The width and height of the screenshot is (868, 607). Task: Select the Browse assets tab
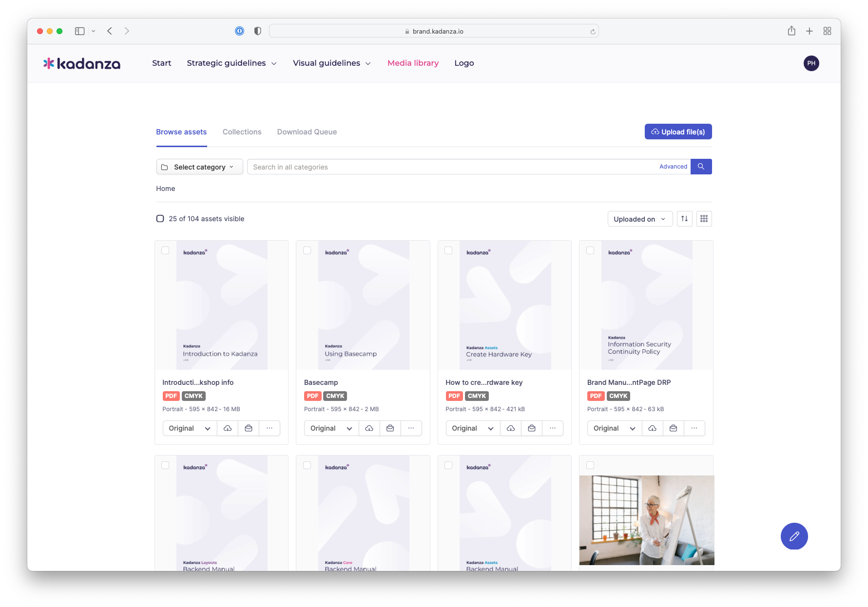[x=181, y=132]
